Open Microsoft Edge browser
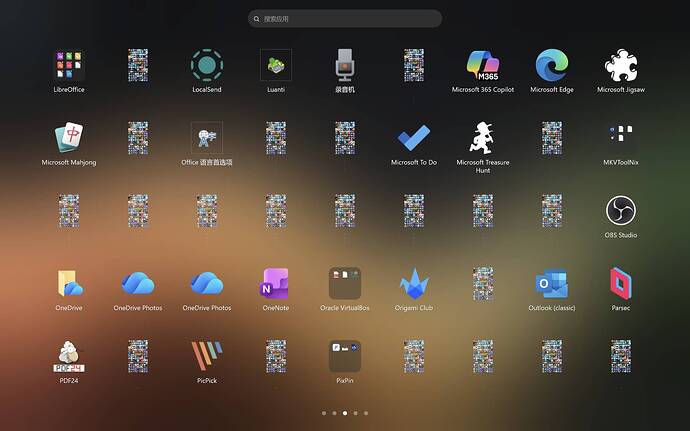690x431 pixels. click(x=552, y=65)
